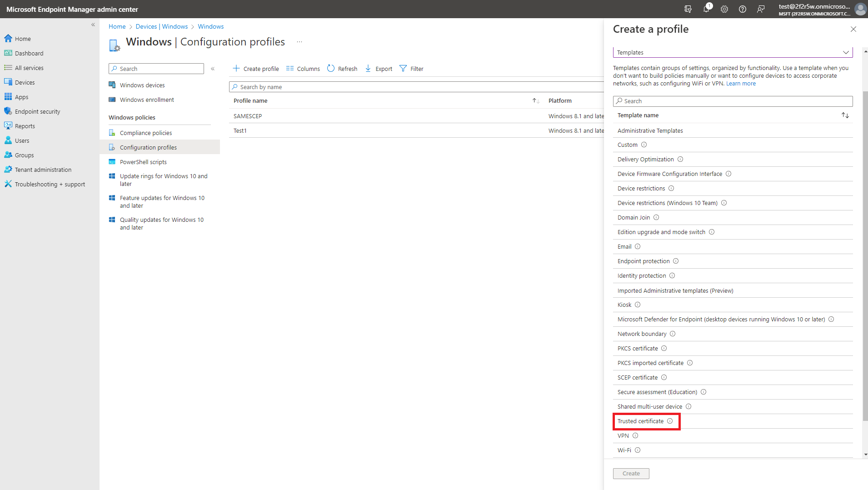Open the feedback icon near the account name
The width and height of the screenshot is (868, 490).
coord(761,9)
